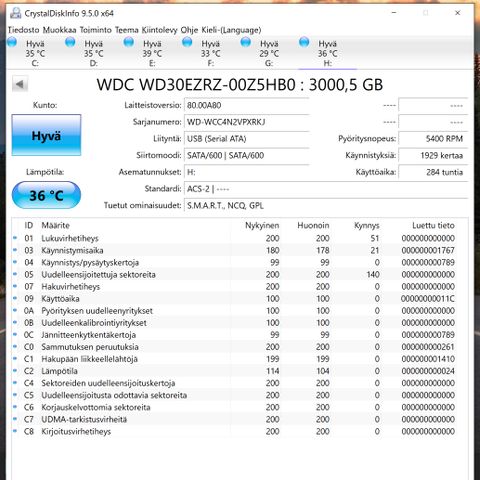Click the ID column header
The image size is (480, 480).
[29, 225]
